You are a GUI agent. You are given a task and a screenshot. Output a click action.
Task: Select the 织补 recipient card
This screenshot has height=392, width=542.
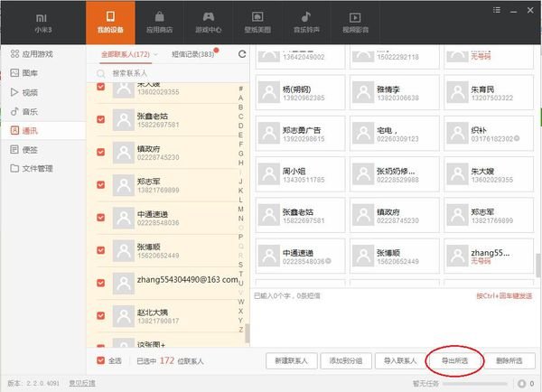click(489, 134)
